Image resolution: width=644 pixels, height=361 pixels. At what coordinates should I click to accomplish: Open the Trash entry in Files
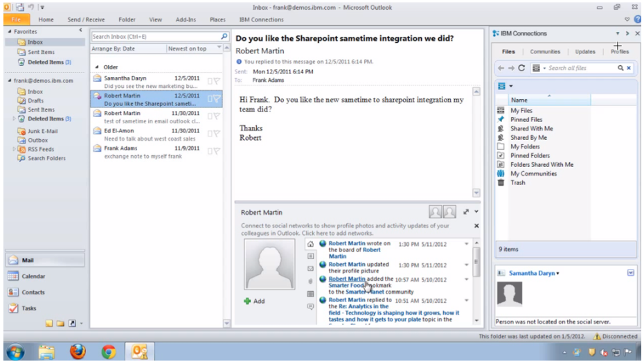click(517, 182)
